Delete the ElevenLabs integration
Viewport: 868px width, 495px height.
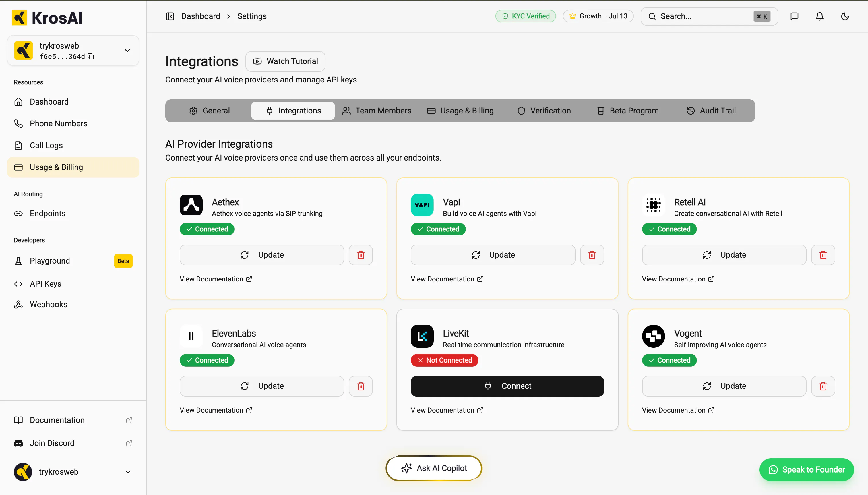[x=361, y=386]
